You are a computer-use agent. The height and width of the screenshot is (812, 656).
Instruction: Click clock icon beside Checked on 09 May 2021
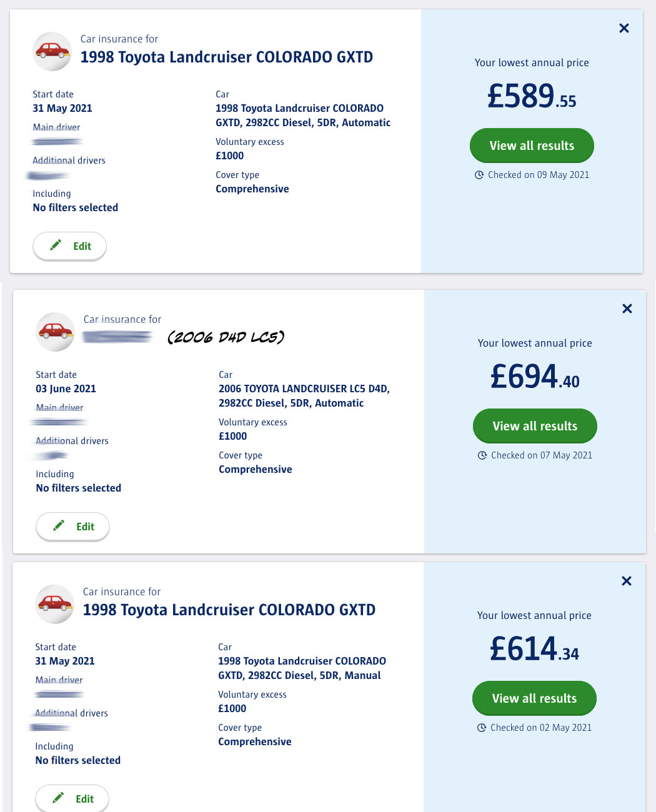coord(479,175)
